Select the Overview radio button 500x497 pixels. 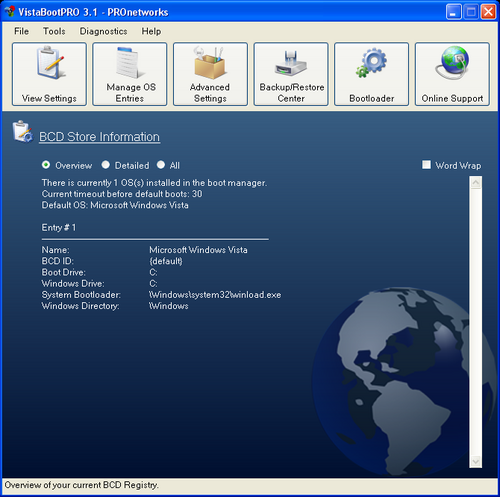pyautogui.click(x=46, y=165)
